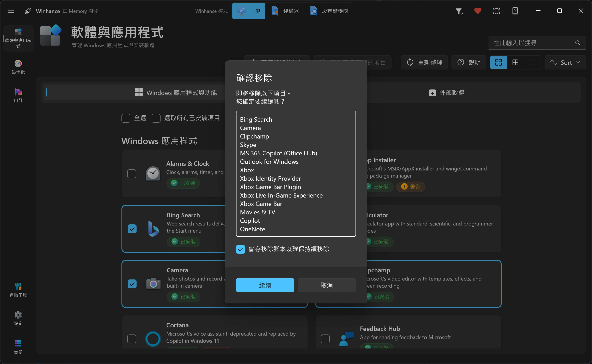592x364 pixels.
Task: Click 取消 to cancel removal
Action: (327, 285)
